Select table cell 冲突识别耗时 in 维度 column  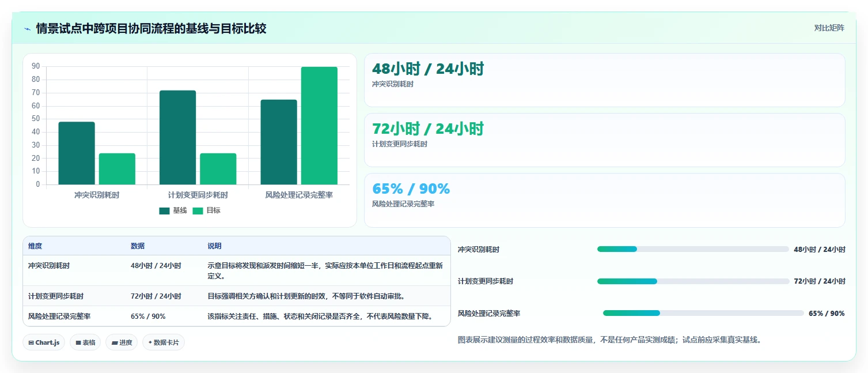(x=49, y=266)
